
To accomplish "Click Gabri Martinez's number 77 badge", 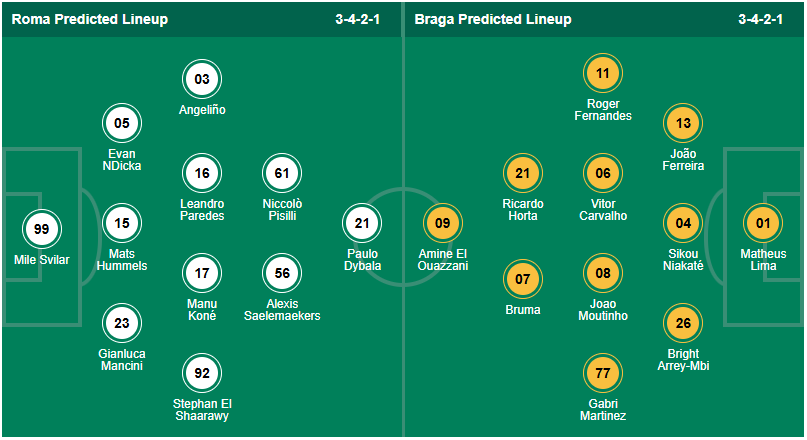I will 602,373.
